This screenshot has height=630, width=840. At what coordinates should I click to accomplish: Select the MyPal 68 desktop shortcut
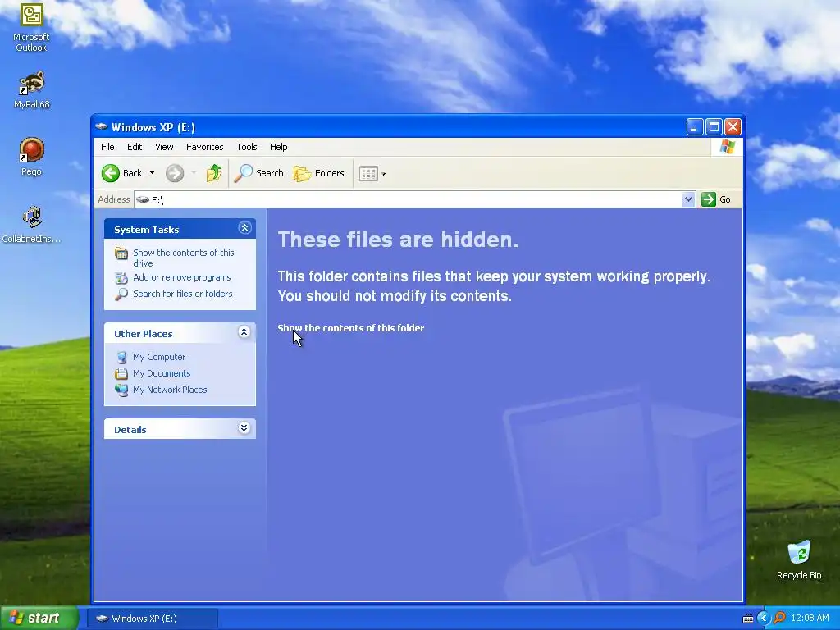pyautogui.click(x=31, y=89)
